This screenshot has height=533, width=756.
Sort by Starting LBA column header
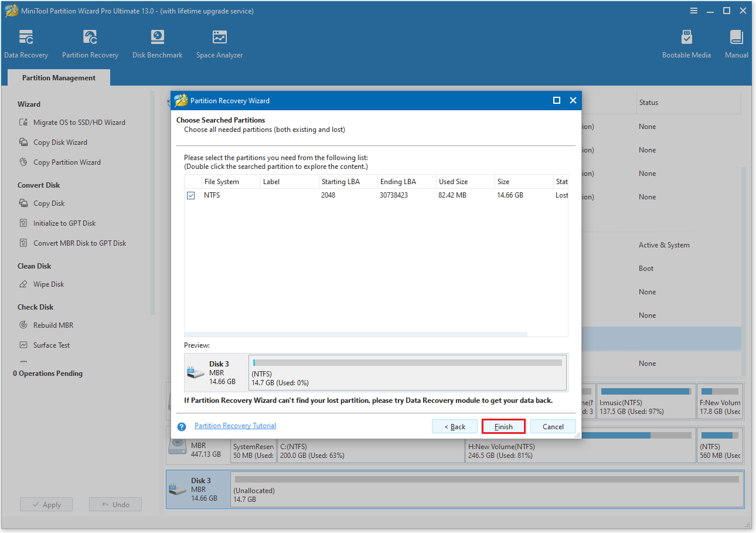tap(348, 182)
